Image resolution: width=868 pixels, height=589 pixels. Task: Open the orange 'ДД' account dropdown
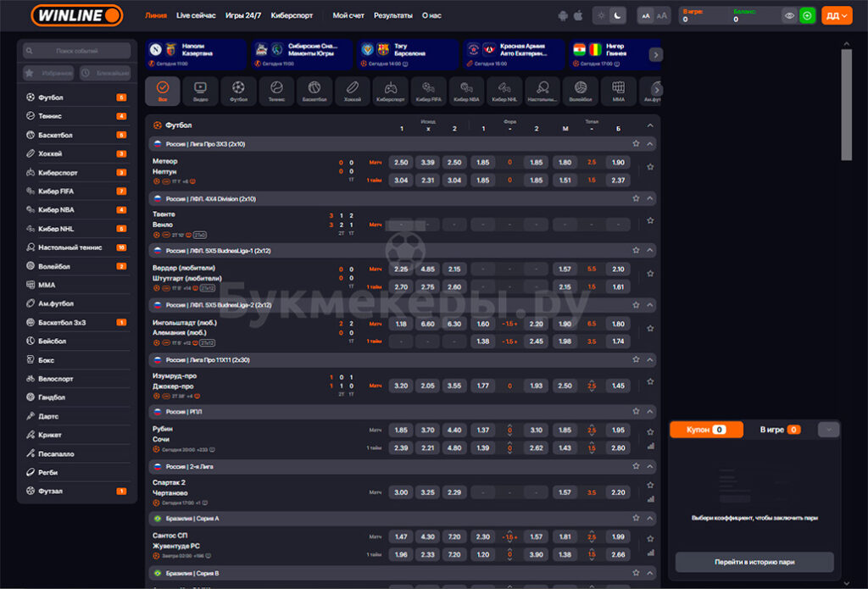(837, 15)
